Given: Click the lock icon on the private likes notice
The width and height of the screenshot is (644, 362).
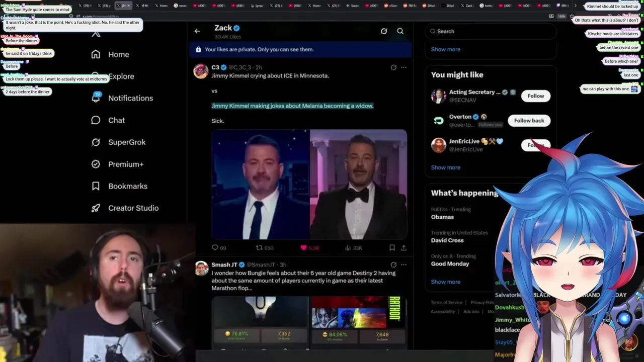Looking at the screenshot, I should 198,49.
